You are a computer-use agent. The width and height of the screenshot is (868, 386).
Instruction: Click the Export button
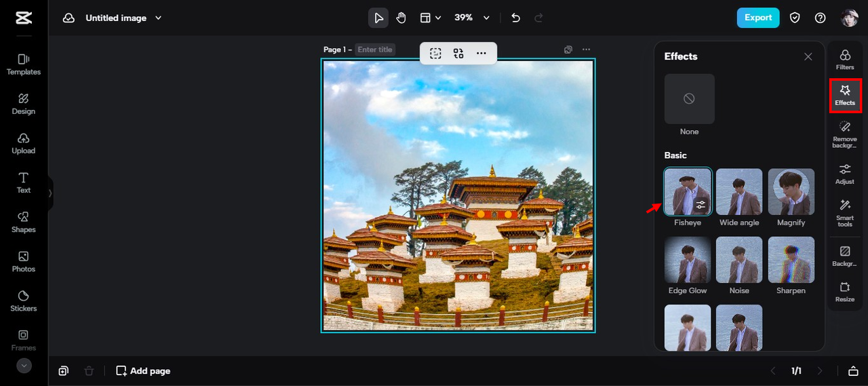pos(758,18)
